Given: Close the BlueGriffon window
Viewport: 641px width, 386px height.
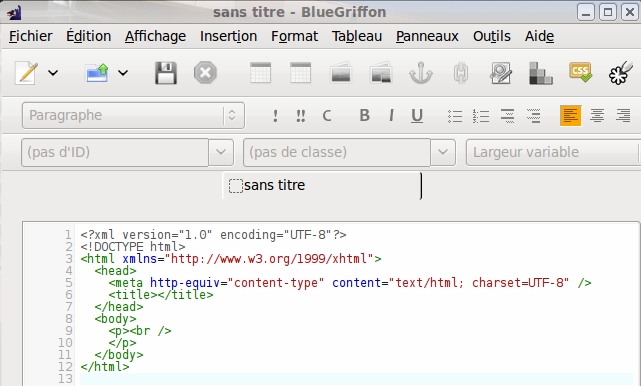Looking at the screenshot, I should [x=630, y=12].
